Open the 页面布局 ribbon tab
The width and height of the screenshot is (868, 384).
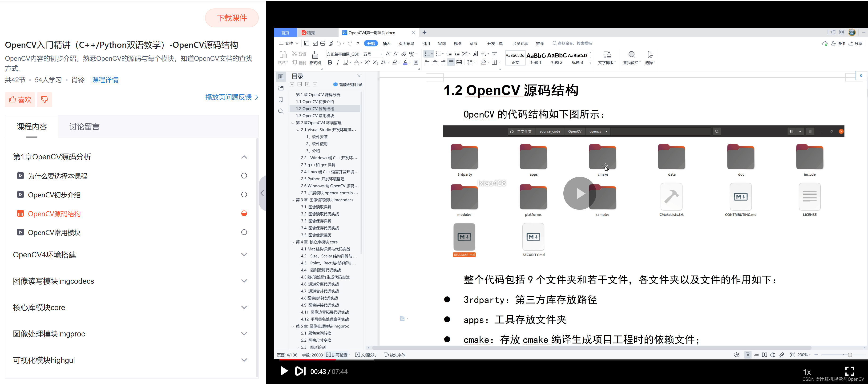(406, 44)
